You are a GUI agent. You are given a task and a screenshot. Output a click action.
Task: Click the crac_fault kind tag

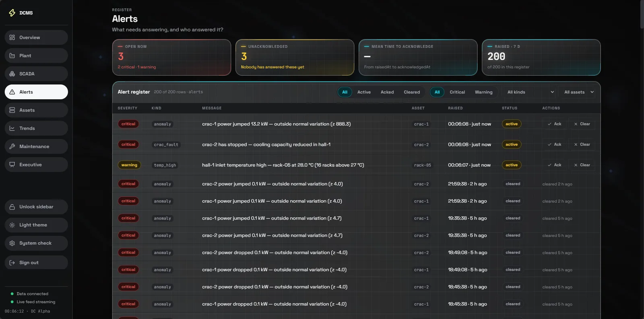tap(166, 145)
